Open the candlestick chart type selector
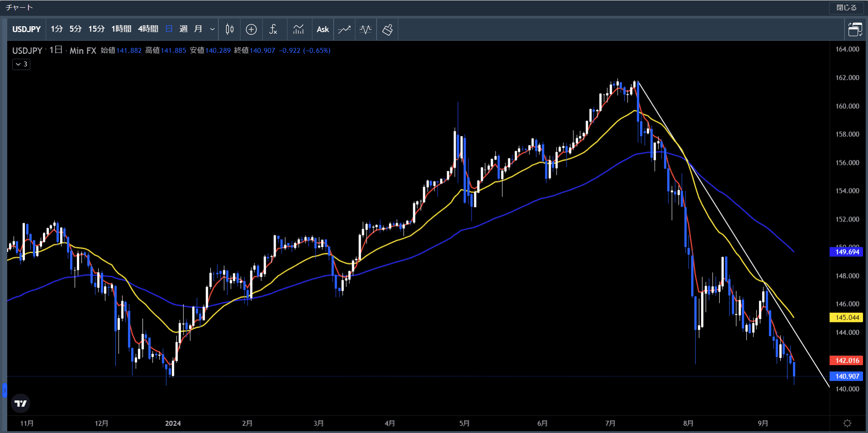868x433 pixels. pos(230,29)
